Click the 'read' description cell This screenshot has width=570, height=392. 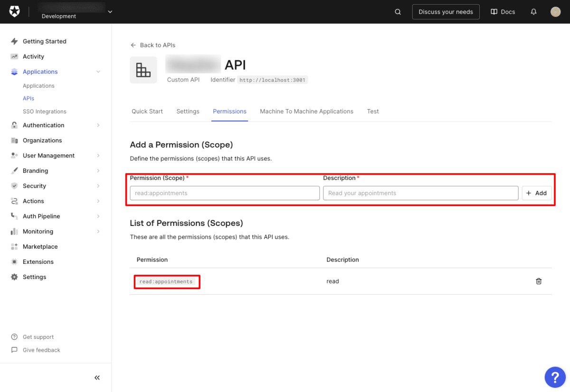point(332,281)
